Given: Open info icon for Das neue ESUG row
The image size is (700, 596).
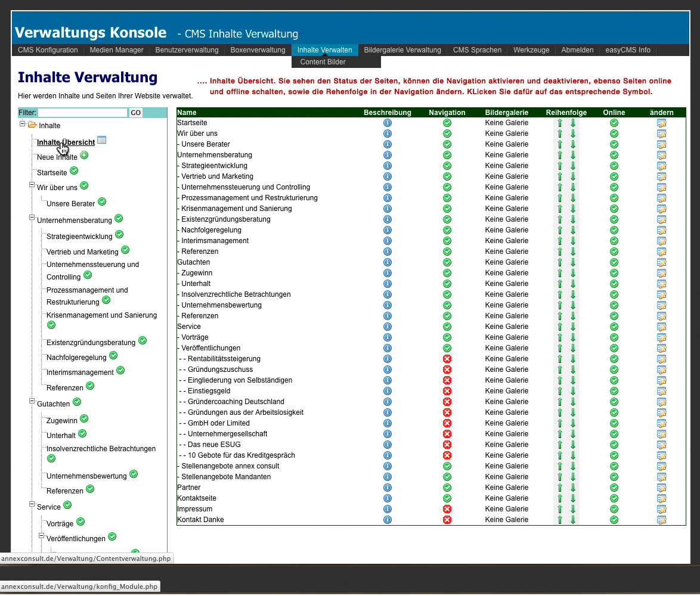Looking at the screenshot, I should (388, 445).
